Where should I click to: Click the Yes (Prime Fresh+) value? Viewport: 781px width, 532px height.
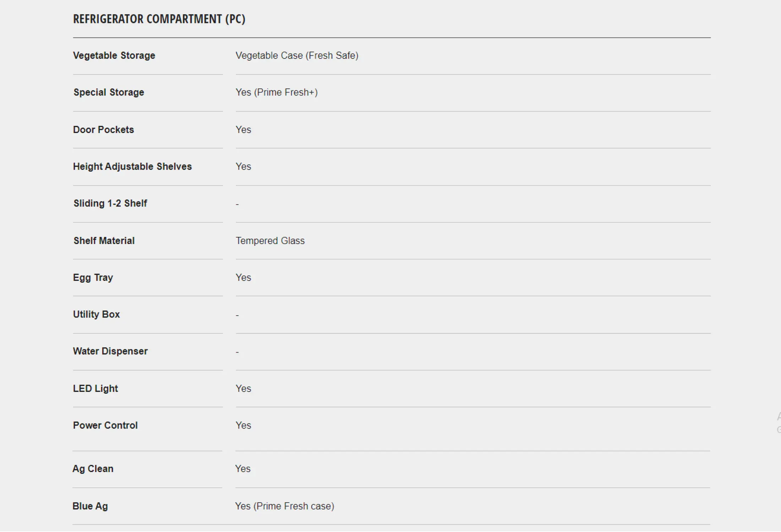pyautogui.click(x=277, y=93)
